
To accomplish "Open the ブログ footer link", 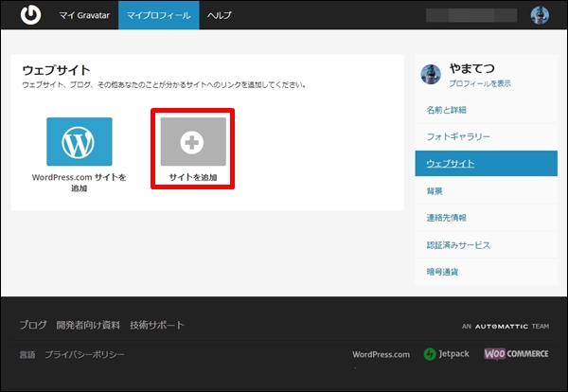I will point(33,325).
